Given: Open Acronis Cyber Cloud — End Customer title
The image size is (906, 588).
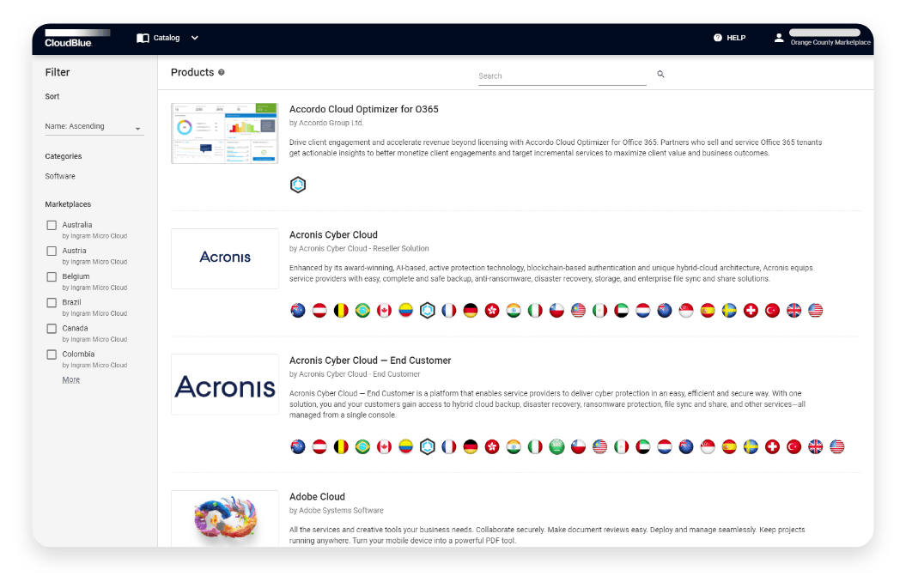Looking at the screenshot, I should coord(370,361).
